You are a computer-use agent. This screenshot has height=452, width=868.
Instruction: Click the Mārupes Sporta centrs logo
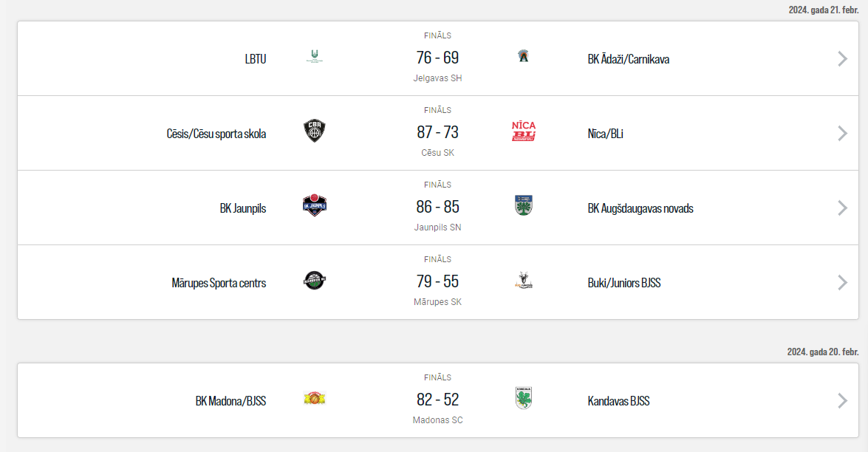pos(315,281)
